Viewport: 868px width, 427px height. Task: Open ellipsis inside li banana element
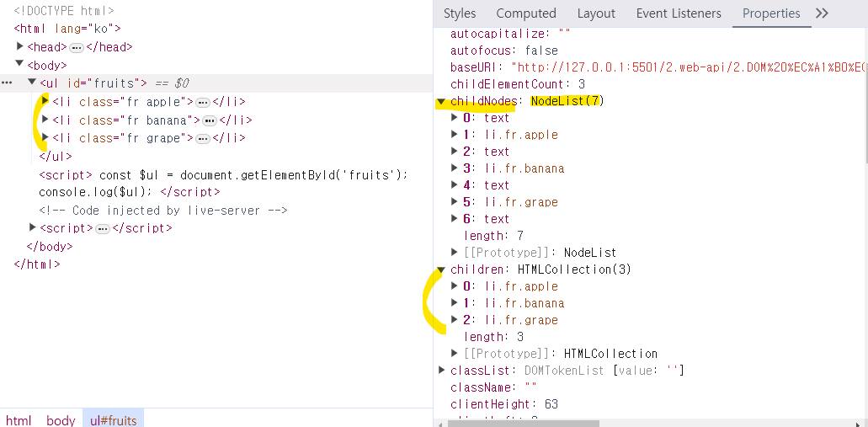tap(210, 120)
